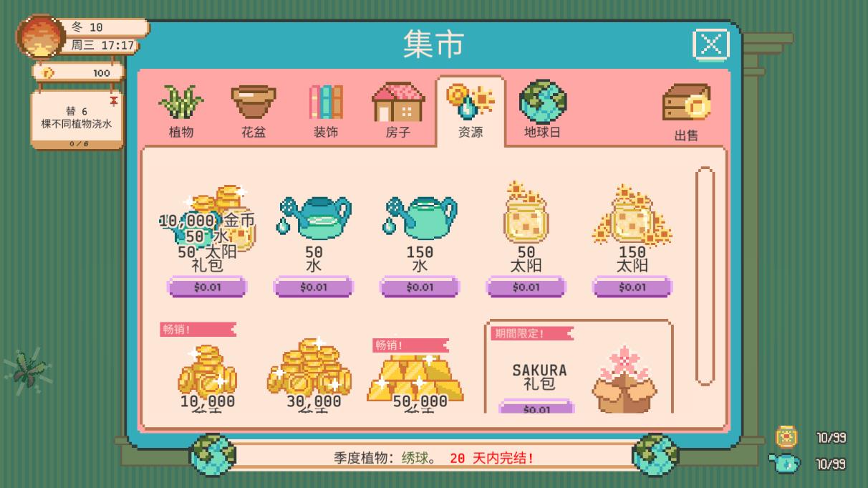
Task: Click the left globe icon on banner
Action: pyautogui.click(x=213, y=455)
